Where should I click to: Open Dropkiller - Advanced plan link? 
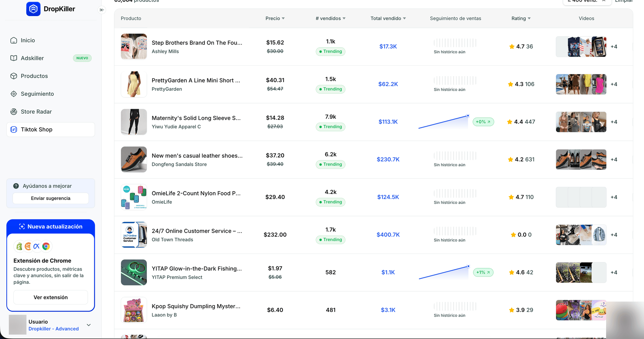click(54, 329)
